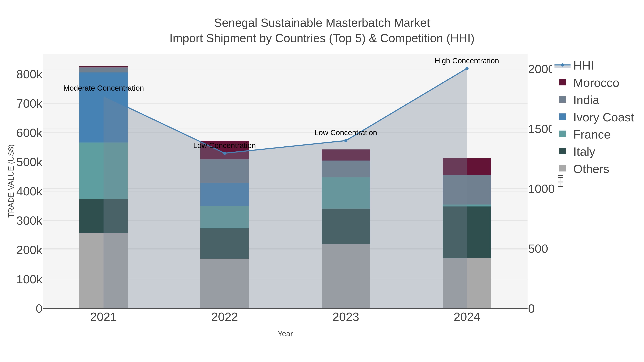Click the 2024 Others bar segment
Image resolution: width=644 pixels, height=362 pixels.
tap(467, 283)
